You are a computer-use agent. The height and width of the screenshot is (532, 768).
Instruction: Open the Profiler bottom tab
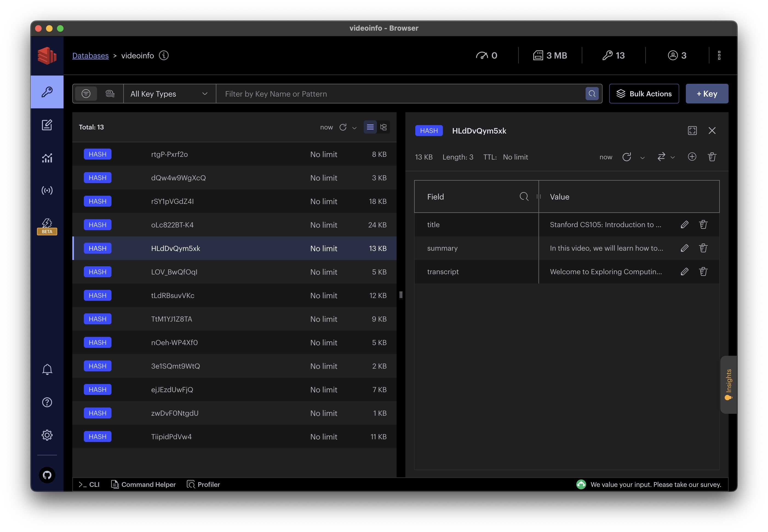(x=204, y=484)
